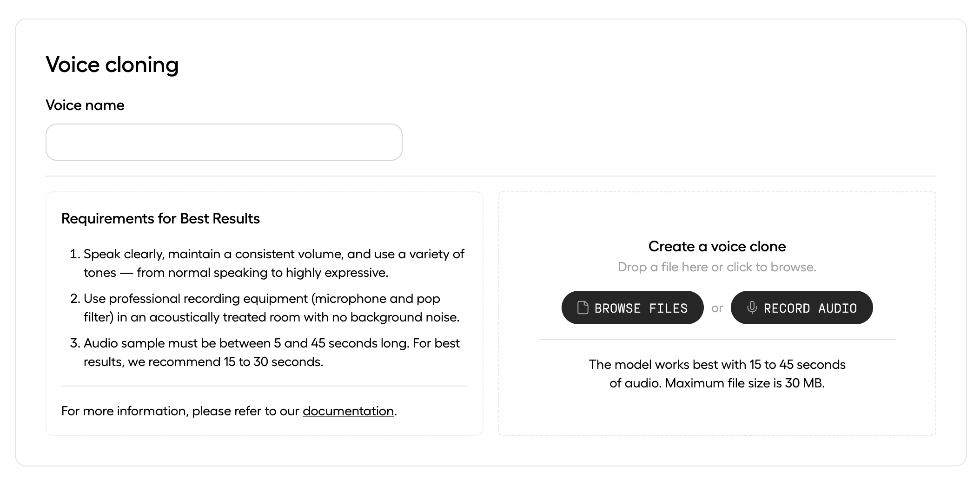Click the Voice cloning page title

pyautogui.click(x=112, y=65)
